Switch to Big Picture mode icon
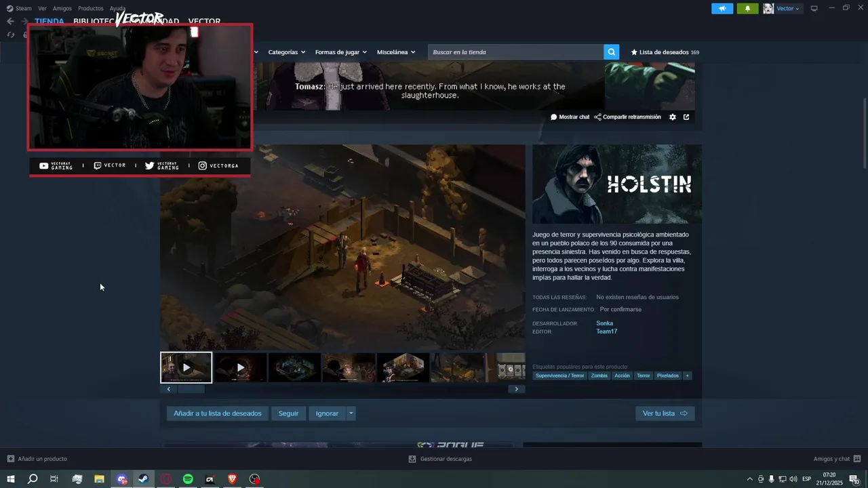Image resolution: width=868 pixels, height=488 pixels. [x=814, y=8]
